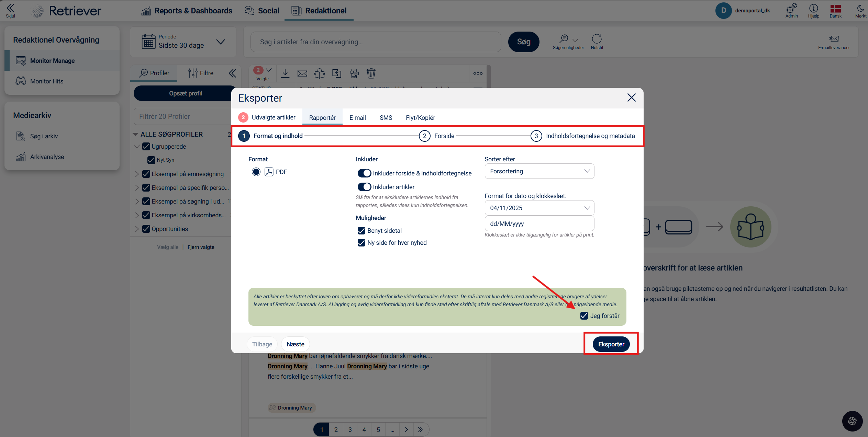
Task: Jump to step 2 Forside in stepper
Action: pyautogui.click(x=425, y=136)
